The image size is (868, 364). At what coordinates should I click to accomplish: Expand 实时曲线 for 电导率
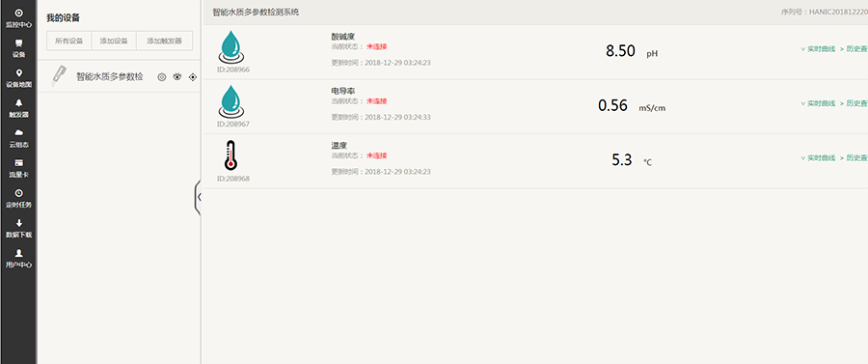[x=818, y=103]
